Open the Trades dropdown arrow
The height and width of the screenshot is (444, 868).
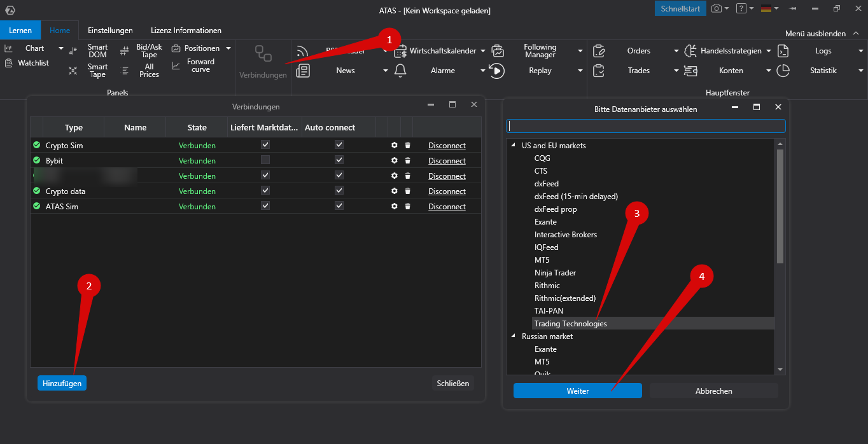(x=676, y=71)
